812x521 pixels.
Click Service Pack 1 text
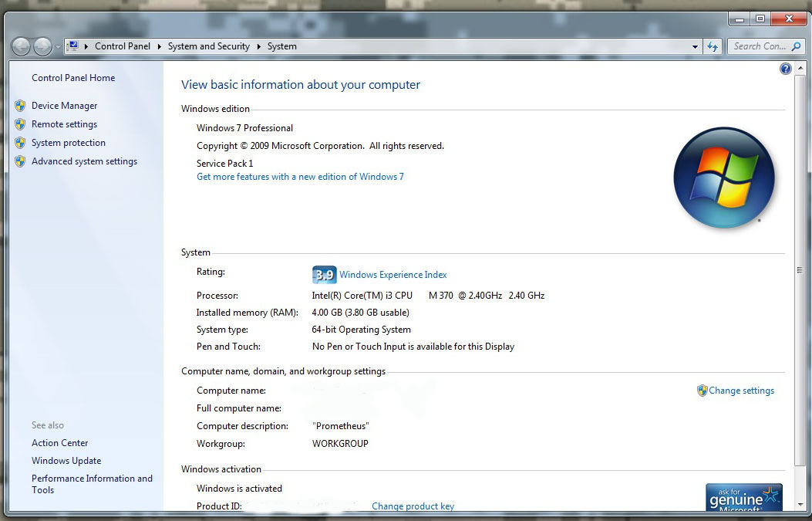tap(224, 164)
